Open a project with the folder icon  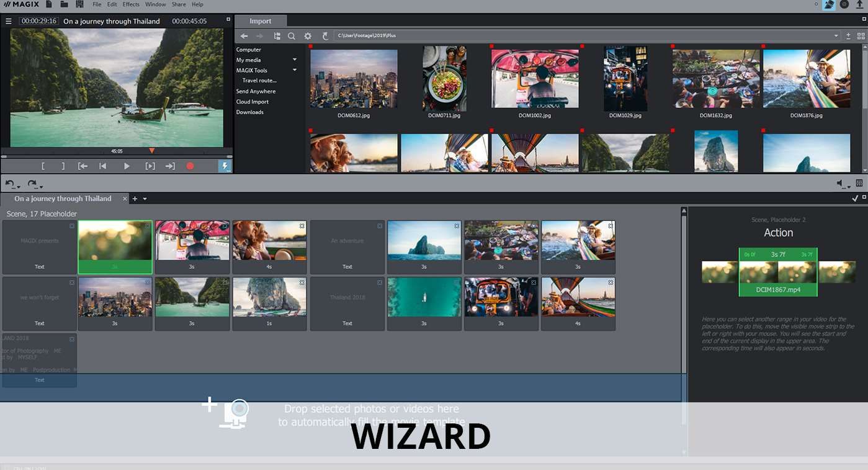(x=65, y=4)
